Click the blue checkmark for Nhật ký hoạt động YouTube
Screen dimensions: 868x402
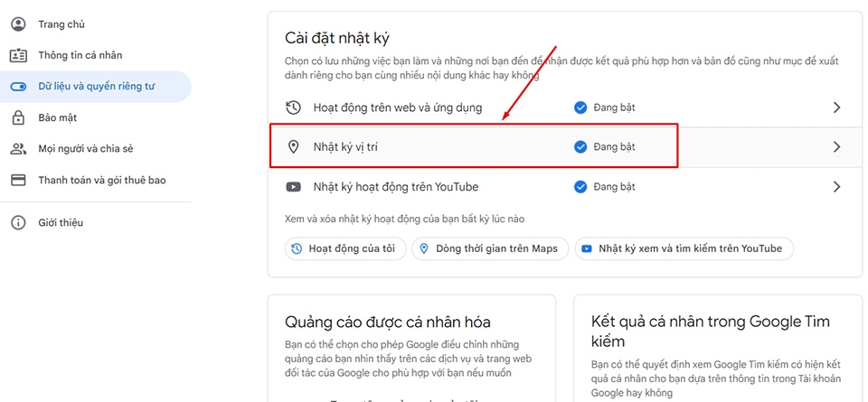click(x=580, y=187)
